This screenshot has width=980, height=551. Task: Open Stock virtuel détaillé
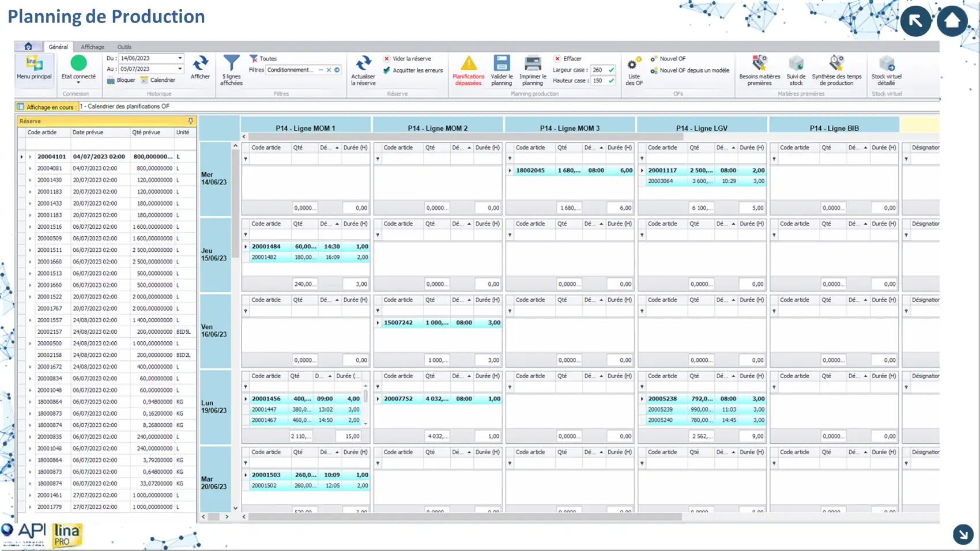tap(886, 65)
